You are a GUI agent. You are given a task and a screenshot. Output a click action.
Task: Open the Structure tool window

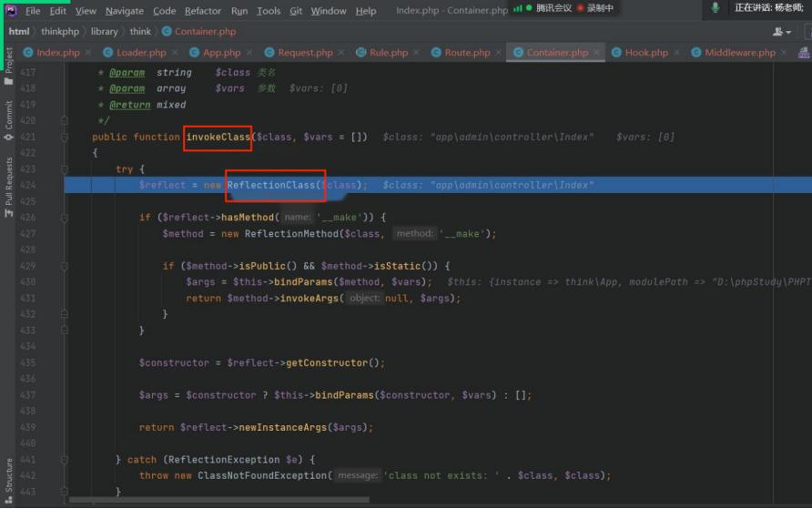[8, 481]
